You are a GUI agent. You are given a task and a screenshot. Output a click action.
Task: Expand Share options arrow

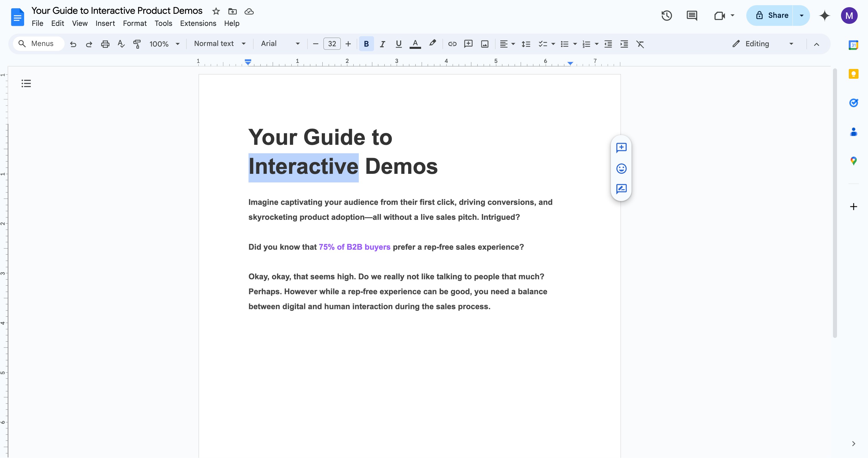click(802, 16)
